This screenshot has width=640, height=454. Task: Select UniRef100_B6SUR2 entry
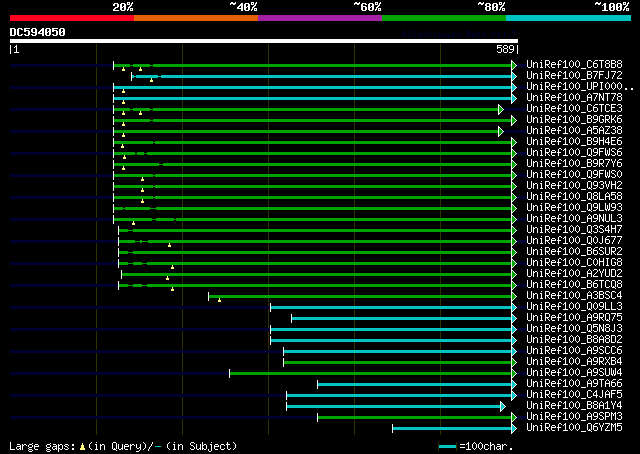[x=574, y=252]
